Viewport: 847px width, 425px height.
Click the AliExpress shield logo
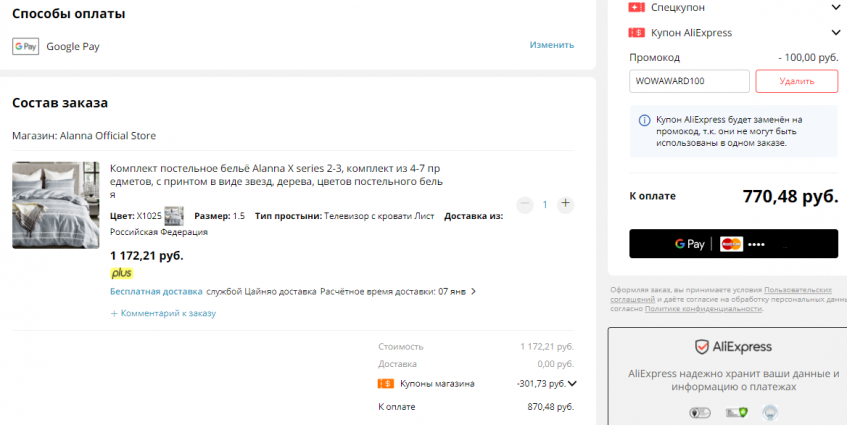(702, 347)
